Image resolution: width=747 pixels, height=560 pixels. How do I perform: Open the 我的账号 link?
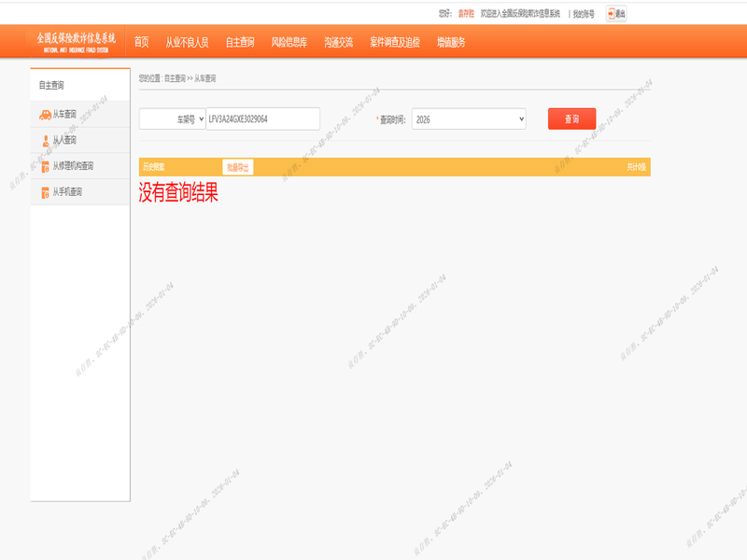(x=584, y=14)
